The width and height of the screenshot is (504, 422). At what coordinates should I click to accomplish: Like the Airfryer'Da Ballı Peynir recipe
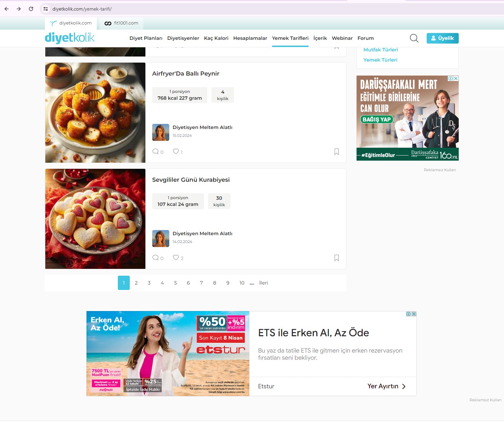tap(176, 151)
